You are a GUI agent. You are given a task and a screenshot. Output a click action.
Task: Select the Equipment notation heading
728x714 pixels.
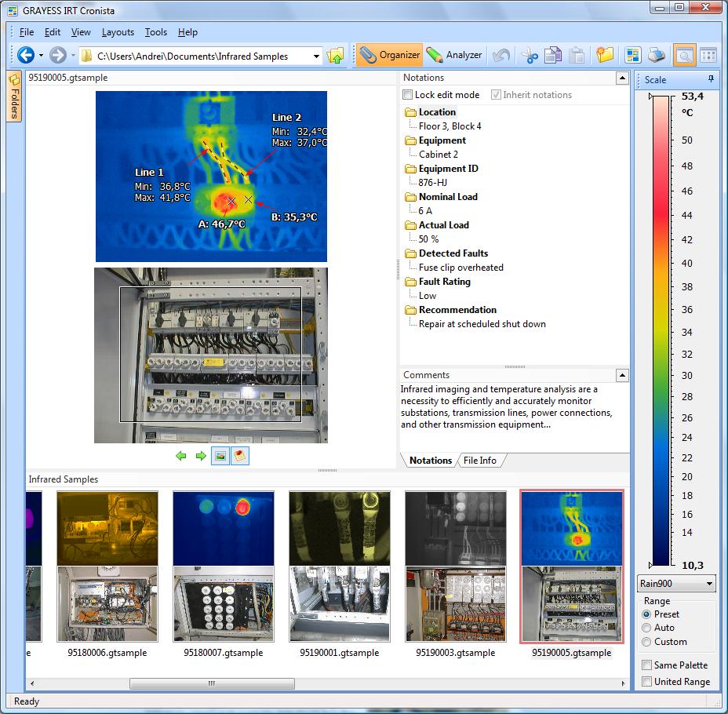click(442, 140)
